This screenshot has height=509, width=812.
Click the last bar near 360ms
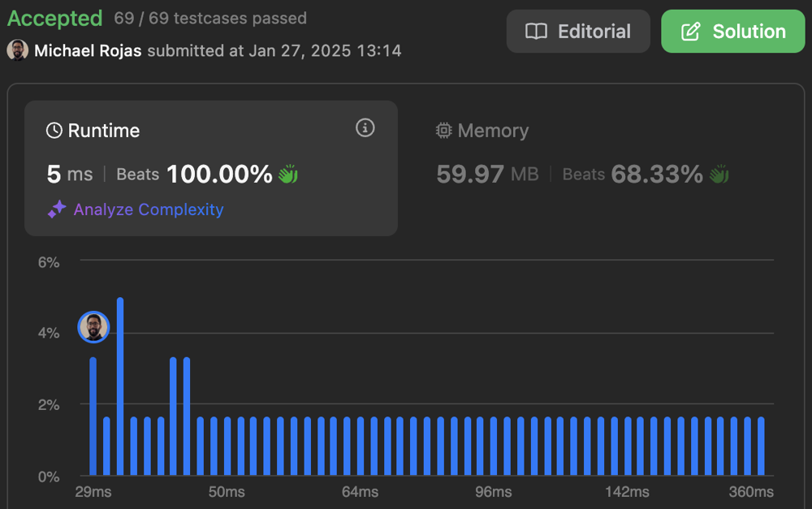pyautogui.click(x=761, y=446)
